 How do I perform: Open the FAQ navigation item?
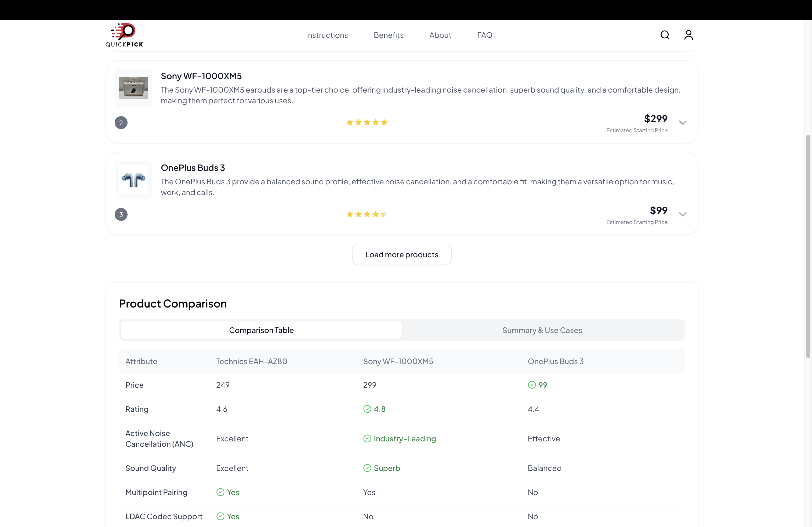click(x=484, y=35)
